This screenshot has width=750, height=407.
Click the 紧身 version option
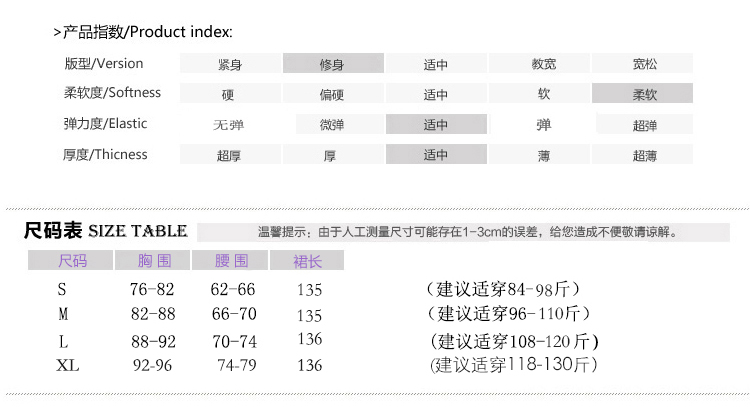(x=230, y=63)
